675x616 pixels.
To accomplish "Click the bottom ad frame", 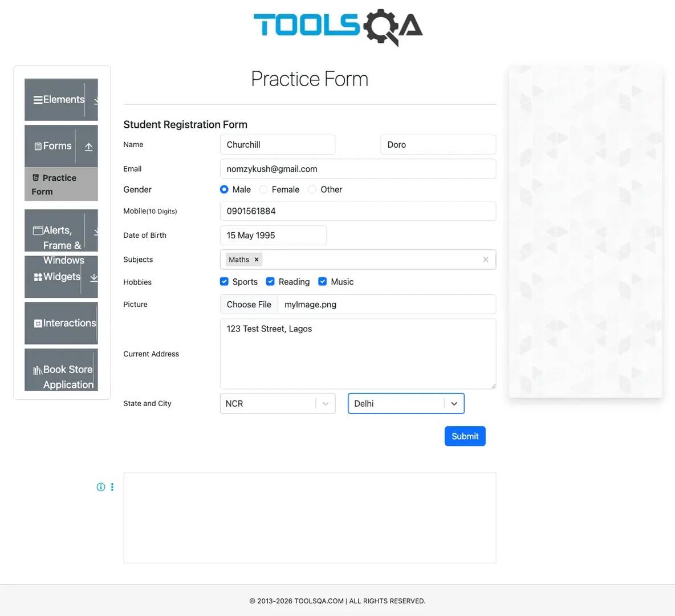I will 310,518.
